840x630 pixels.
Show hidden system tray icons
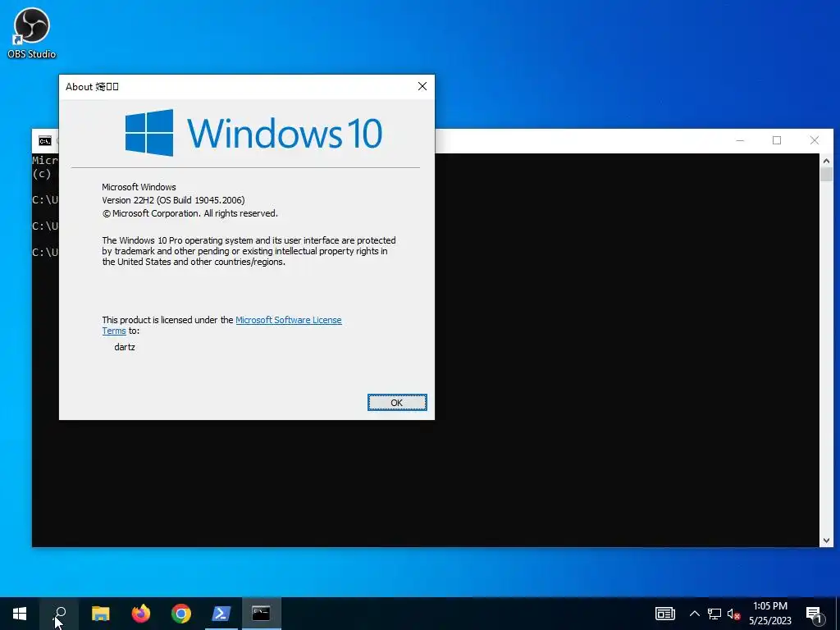[694, 614]
